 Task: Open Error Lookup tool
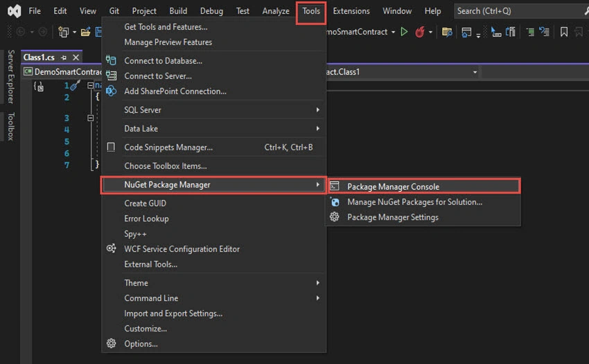click(x=213, y=219)
